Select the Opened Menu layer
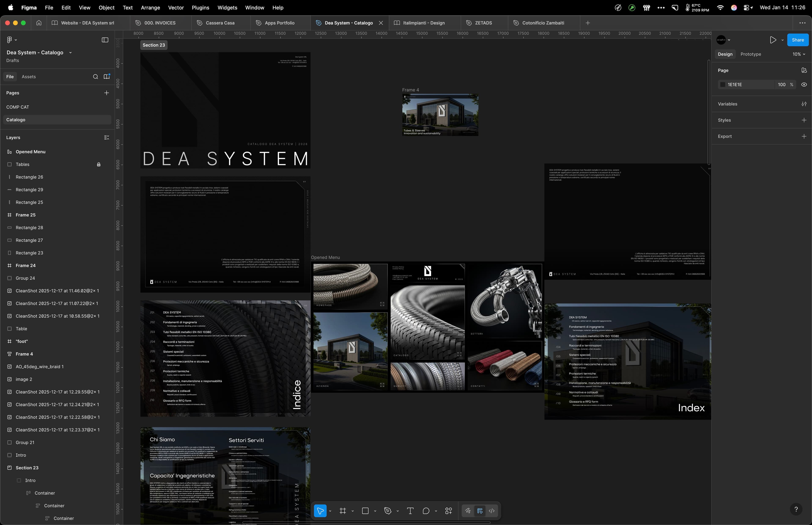Image resolution: width=812 pixels, height=525 pixels. coord(57,152)
